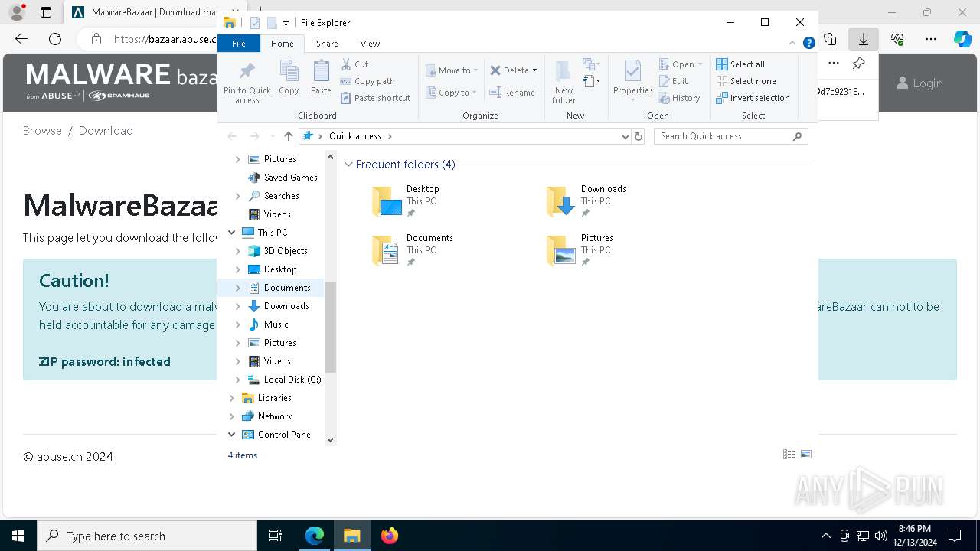Image resolution: width=980 pixels, height=551 pixels.
Task: Click the Paste ribbon icon
Action: coord(321,71)
